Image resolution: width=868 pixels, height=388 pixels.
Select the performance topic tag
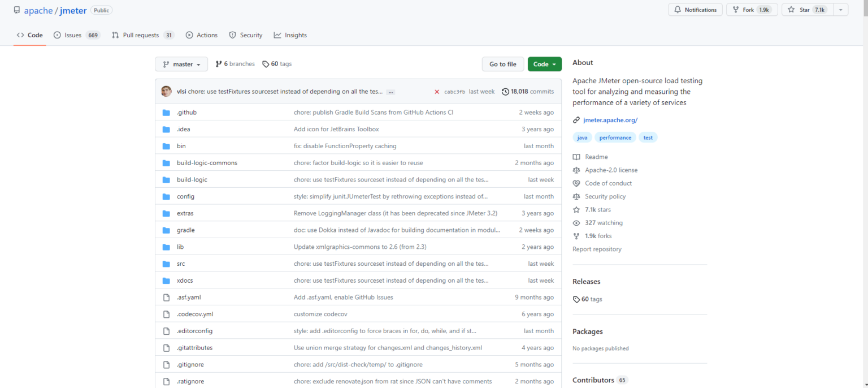pyautogui.click(x=615, y=137)
